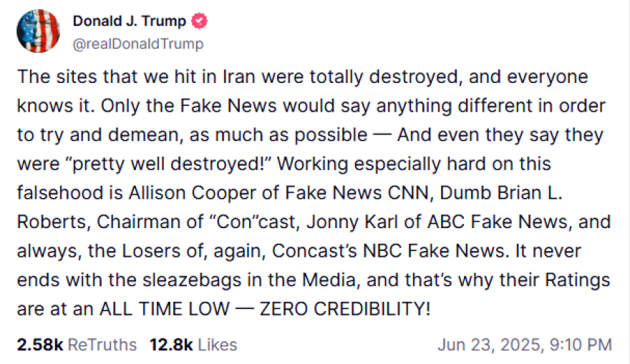Open the "Donald J. Trump" display name
Screen dimensions: 630x364
(130, 21)
